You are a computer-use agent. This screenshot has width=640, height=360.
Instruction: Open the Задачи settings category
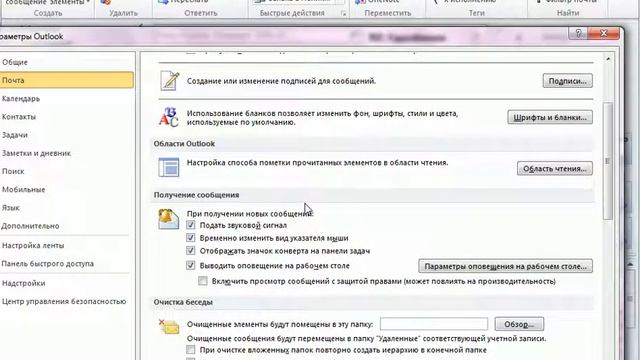coord(67,135)
